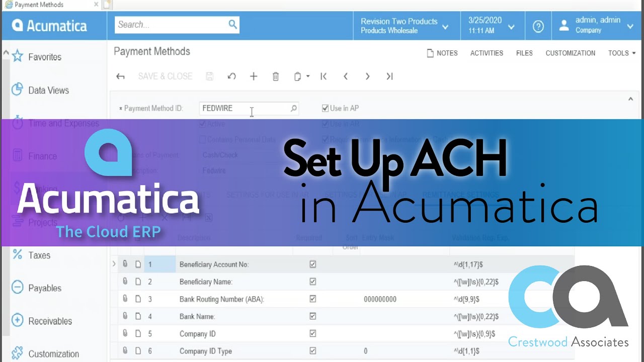Click validation expression ^\d{9,9}$

click(466, 299)
